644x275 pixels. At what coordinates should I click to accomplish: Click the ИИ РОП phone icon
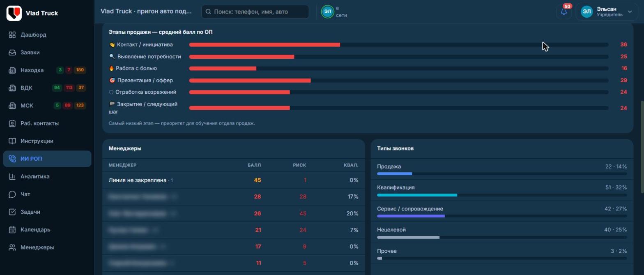(12, 159)
